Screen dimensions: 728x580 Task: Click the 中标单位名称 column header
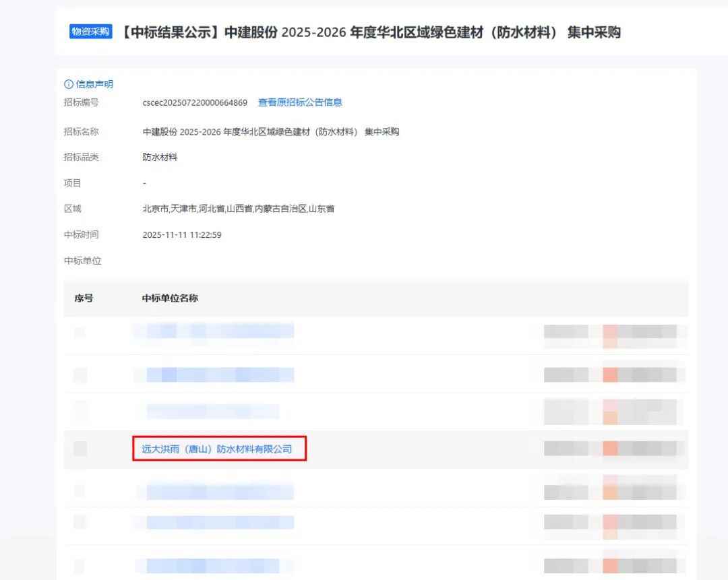[x=170, y=298]
